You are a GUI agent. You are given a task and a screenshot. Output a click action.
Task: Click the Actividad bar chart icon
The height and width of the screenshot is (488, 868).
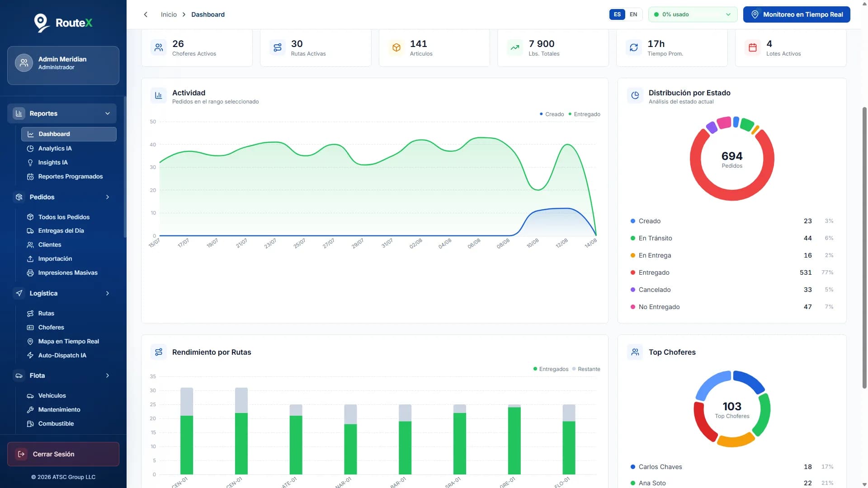pyautogui.click(x=159, y=95)
